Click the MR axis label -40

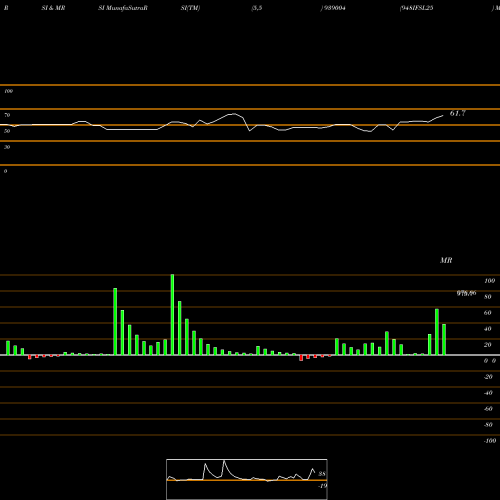488,393
